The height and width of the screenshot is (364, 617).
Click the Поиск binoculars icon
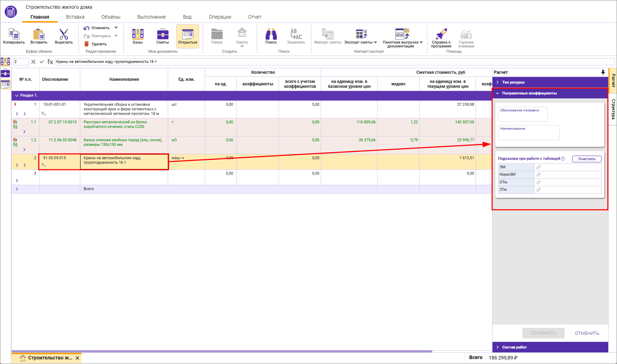pos(271,34)
